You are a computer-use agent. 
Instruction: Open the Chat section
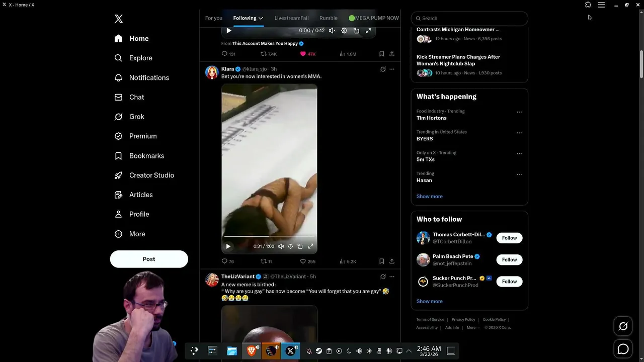point(129,97)
